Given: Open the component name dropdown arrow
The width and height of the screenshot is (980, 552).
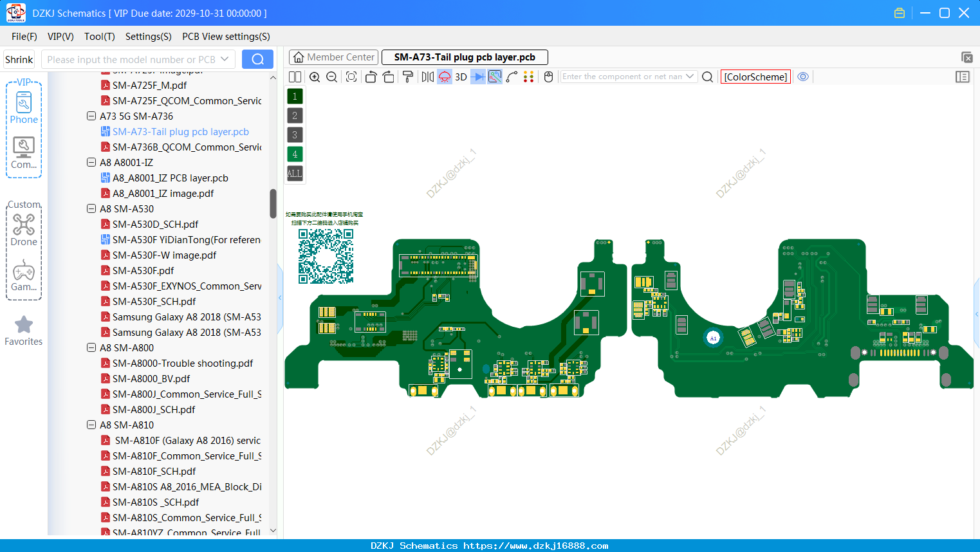Looking at the screenshot, I should click(x=690, y=77).
